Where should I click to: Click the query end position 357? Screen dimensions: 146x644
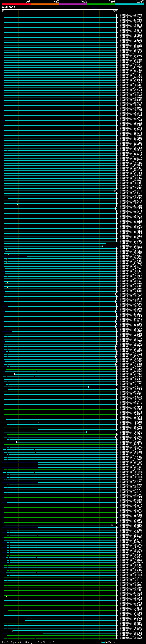115,11
